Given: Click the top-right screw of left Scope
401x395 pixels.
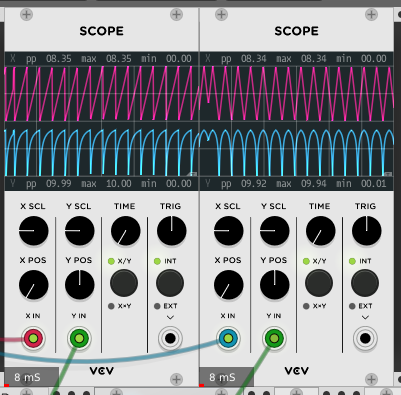Looking at the screenshot, I should point(176,14).
